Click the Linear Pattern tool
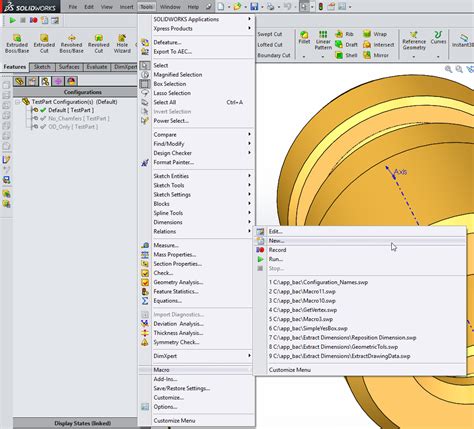474x429 pixels. click(323, 40)
